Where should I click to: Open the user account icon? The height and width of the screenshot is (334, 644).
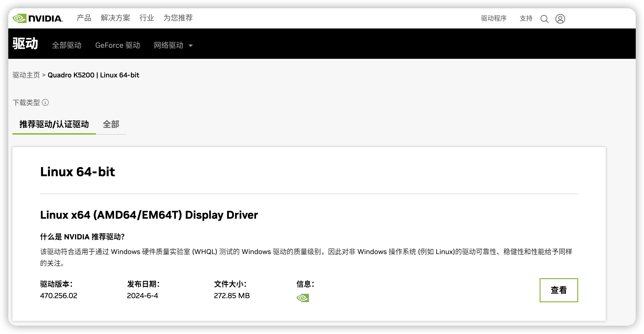560,19
